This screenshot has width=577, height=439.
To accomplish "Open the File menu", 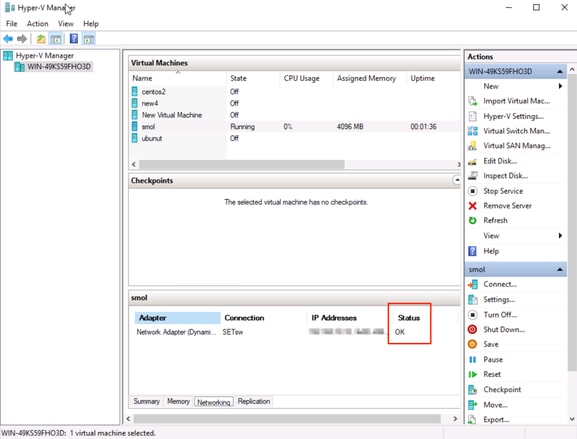I will tap(12, 24).
